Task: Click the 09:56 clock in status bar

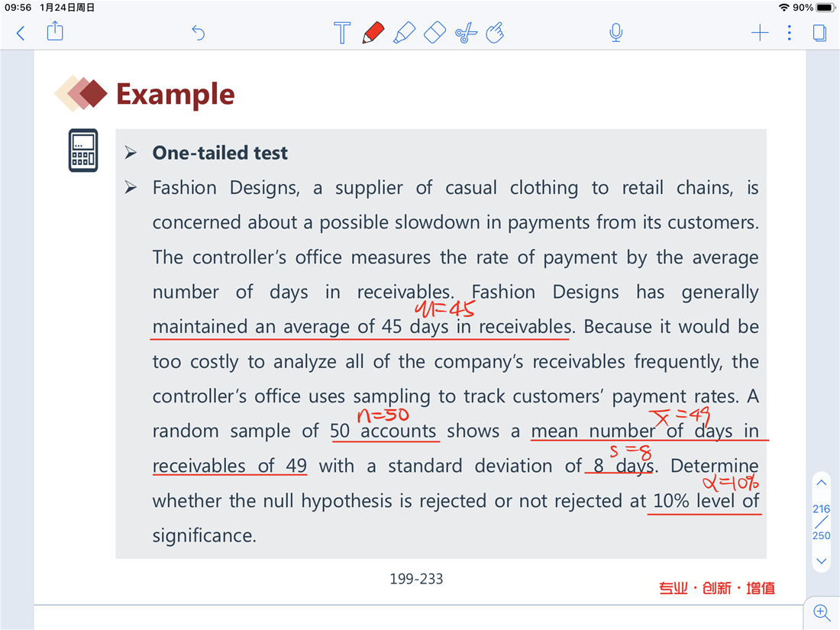Action: (x=18, y=8)
